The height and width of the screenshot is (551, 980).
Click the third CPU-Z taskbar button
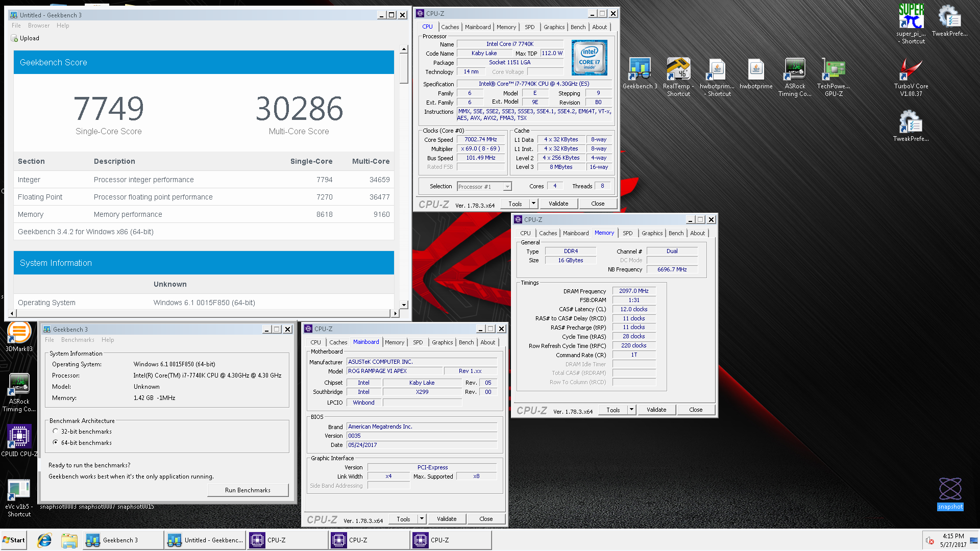[451, 540]
